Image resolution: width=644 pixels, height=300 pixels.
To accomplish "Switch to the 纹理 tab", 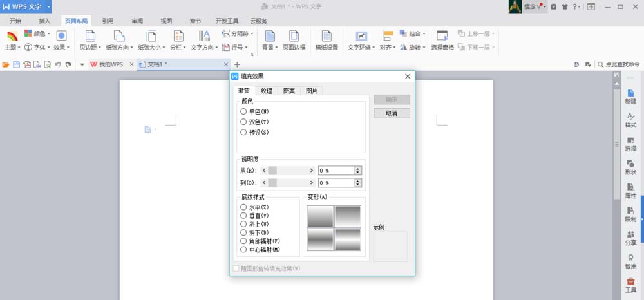I will pyautogui.click(x=267, y=91).
